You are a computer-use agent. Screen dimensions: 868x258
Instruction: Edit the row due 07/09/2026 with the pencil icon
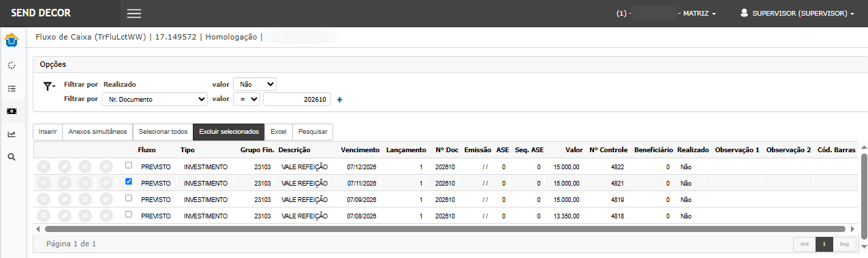click(65, 199)
